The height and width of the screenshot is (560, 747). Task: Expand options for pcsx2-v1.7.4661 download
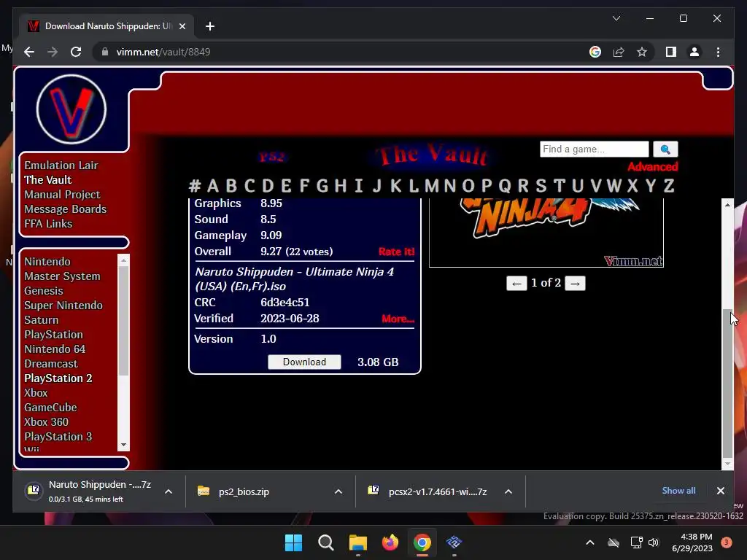point(508,491)
